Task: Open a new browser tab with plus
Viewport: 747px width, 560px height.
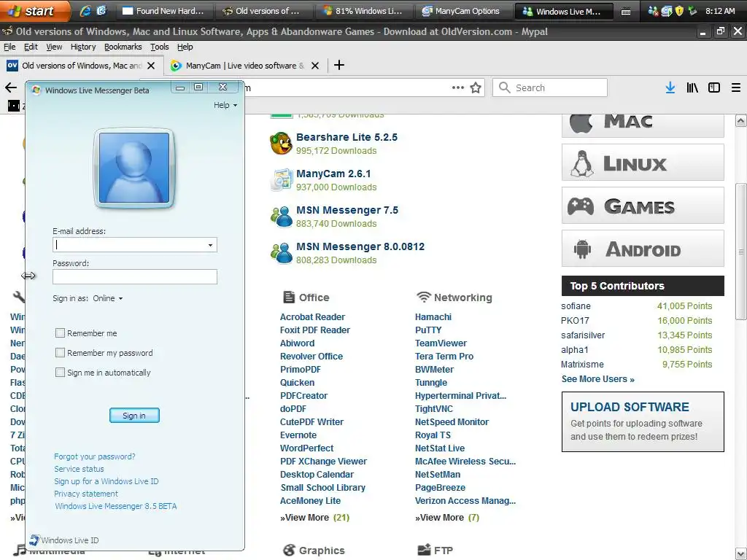Action: [338, 65]
